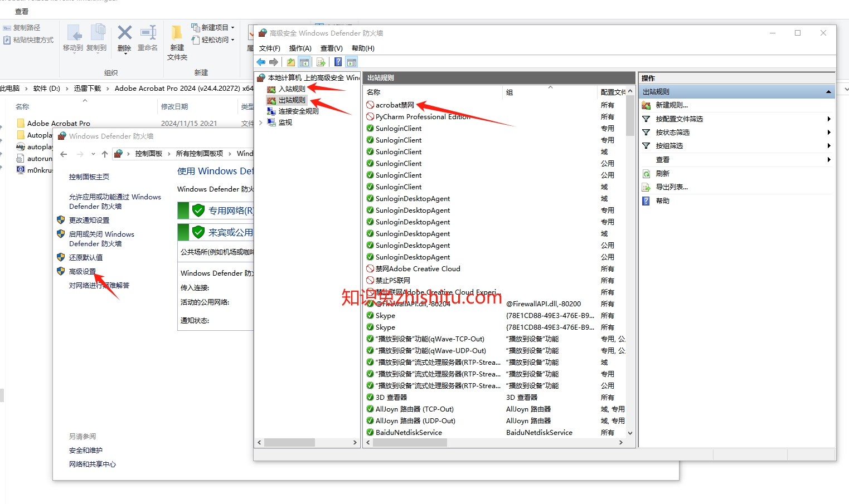This screenshot has width=849, height=504.
Task: Click the 来宾或公用 green shield icon
Action: pyautogui.click(x=198, y=232)
